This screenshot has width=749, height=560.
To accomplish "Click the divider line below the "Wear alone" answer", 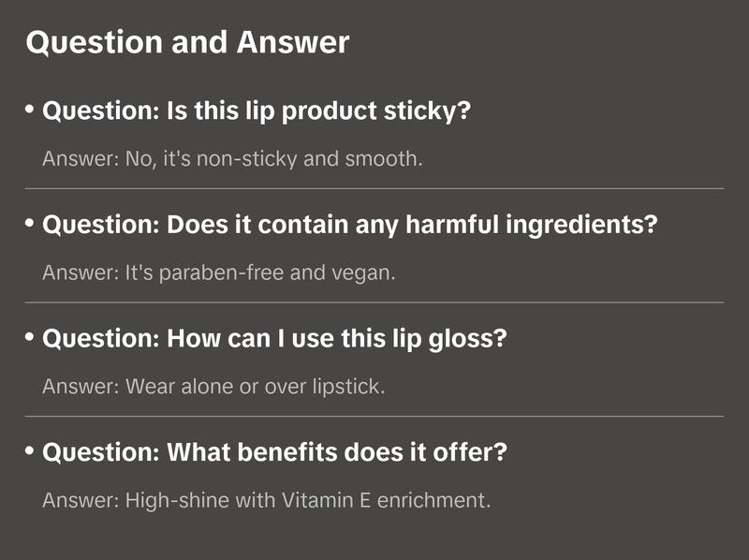I will 374,416.
